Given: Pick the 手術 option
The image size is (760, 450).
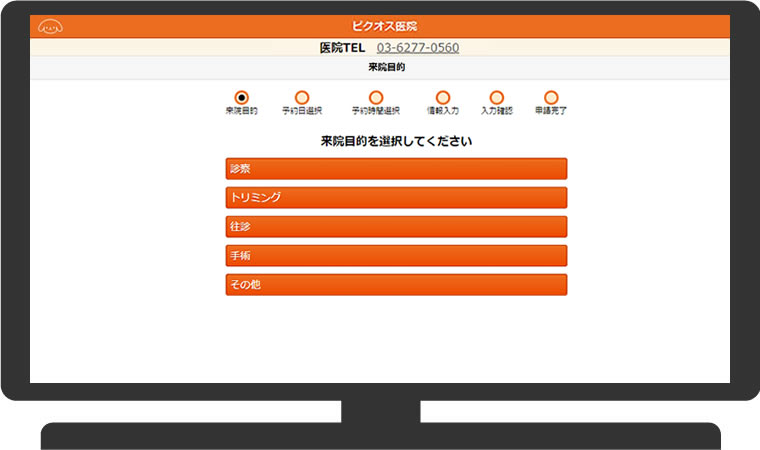Looking at the screenshot, I should pos(396,256).
